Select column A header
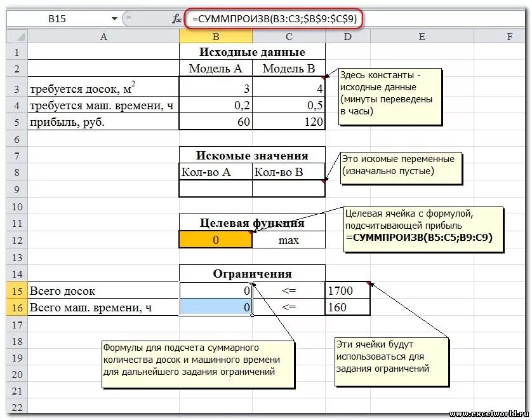Viewport: 532px width, 420px height. point(103,36)
